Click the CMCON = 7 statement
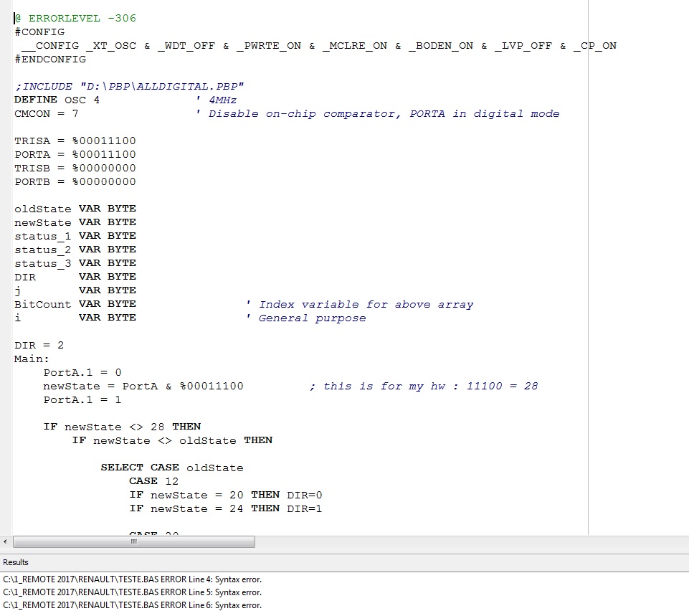 click(x=47, y=113)
